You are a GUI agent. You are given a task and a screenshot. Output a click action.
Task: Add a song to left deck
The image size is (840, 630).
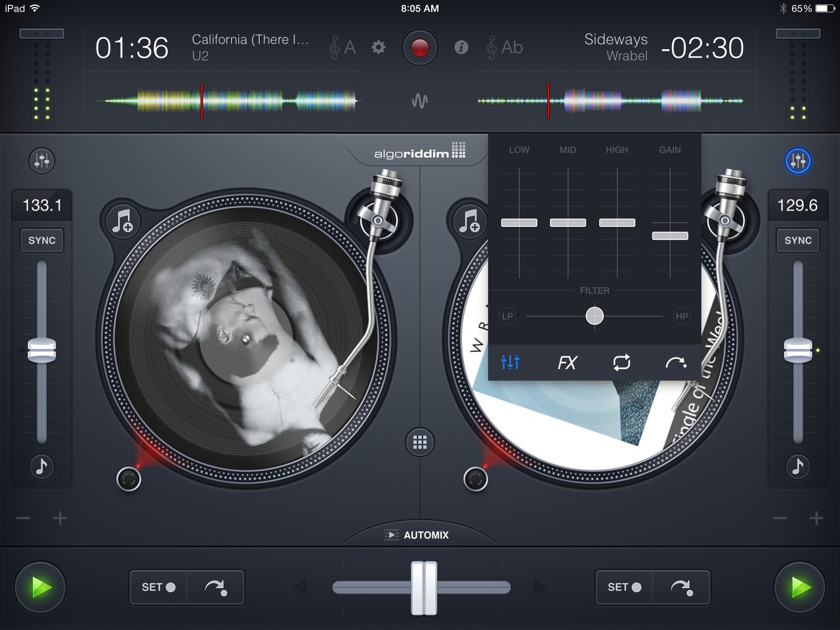123,220
